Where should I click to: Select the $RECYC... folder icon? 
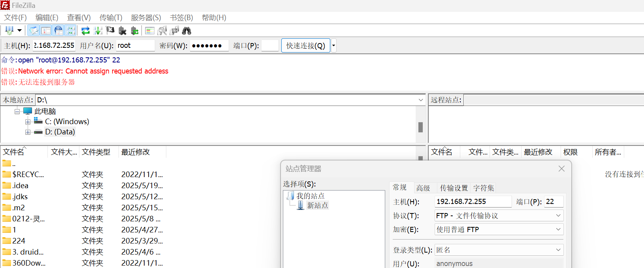tap(7, 174)
